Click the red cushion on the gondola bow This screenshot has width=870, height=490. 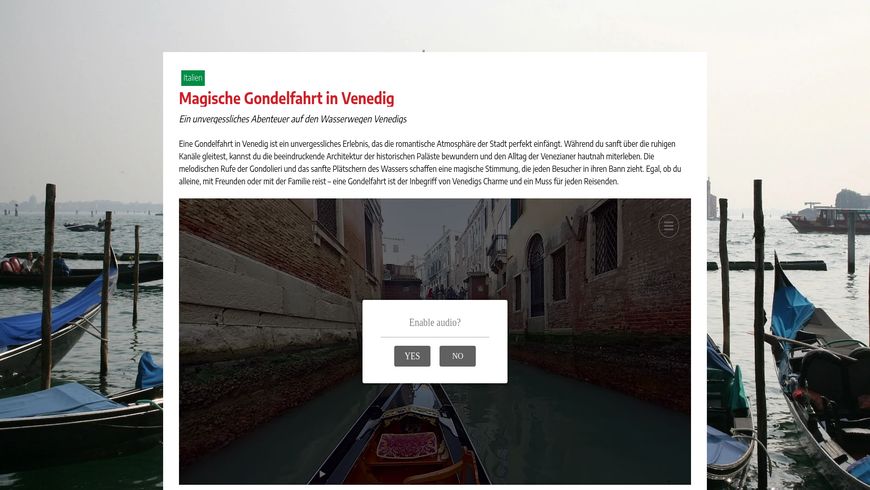click(407, 445)
